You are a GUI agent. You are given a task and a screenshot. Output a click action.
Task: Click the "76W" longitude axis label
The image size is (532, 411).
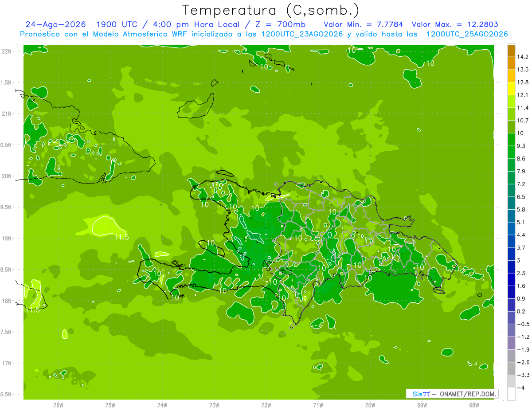pos(58,405)
